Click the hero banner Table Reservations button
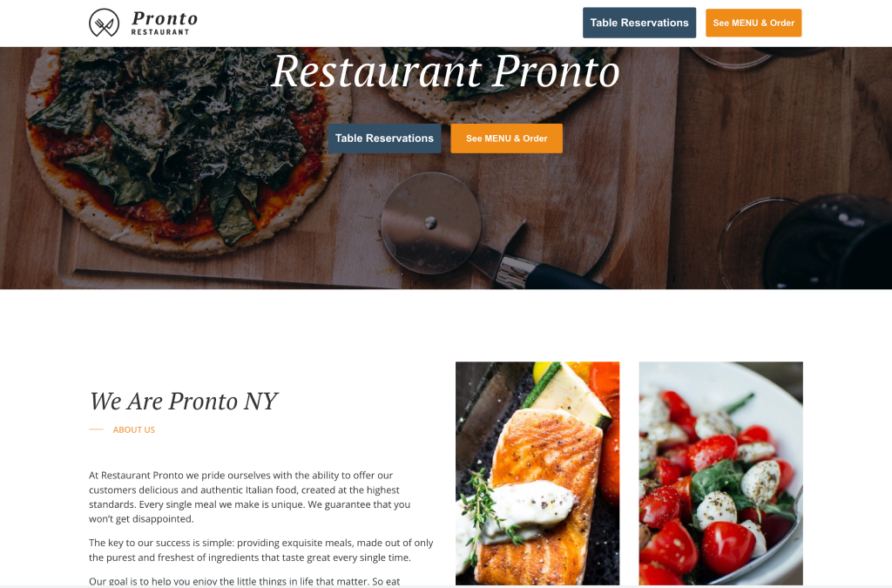The image size is (892, 588). click(384, 139)
